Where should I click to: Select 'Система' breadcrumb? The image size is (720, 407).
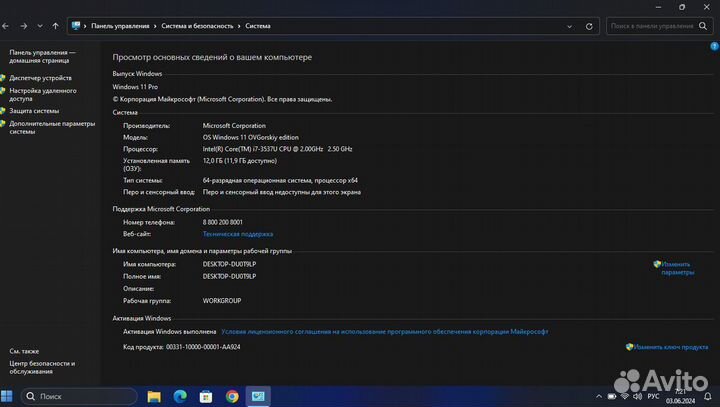coord(258,26)
